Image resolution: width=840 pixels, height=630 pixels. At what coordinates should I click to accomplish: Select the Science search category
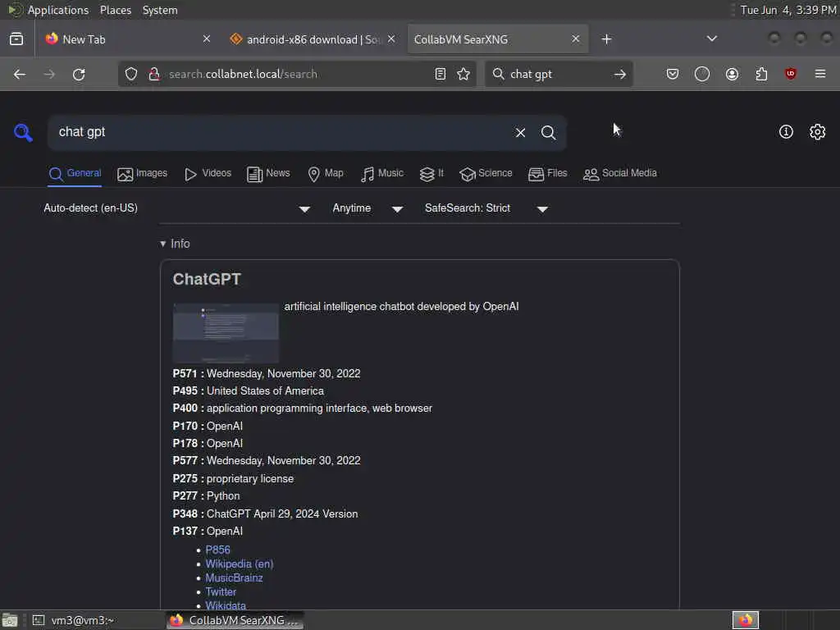click(x=486, y=174)
